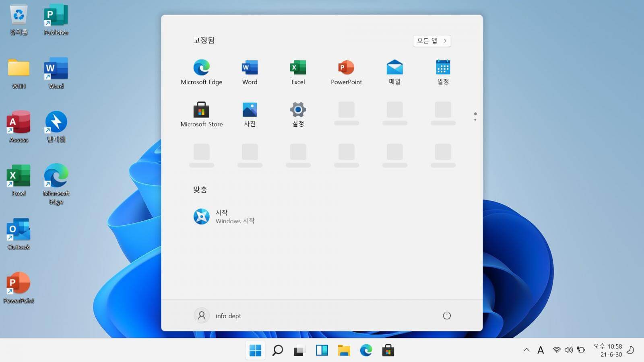Go to next pinned apps page dot
Screen dimensions: 644x362
click(x=475, y=119)
